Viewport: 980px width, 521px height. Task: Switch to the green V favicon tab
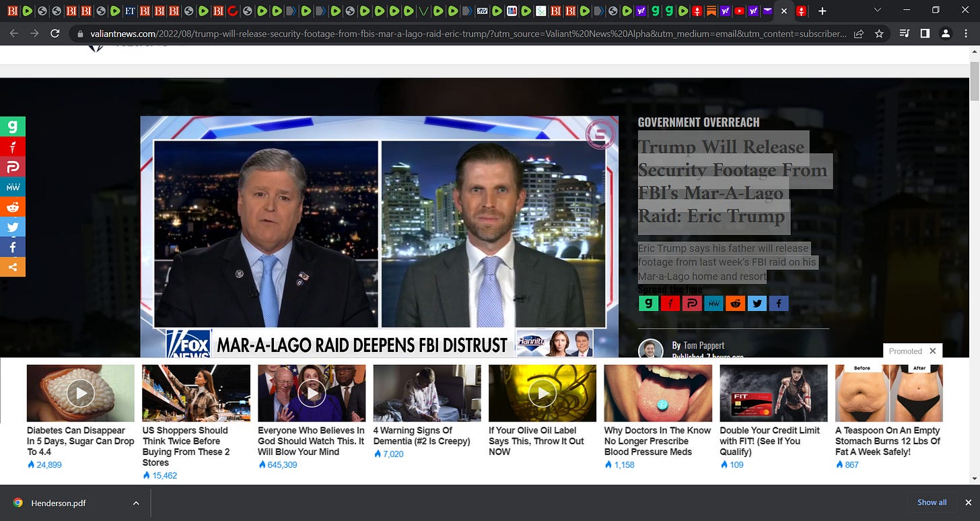pos(423,11)
